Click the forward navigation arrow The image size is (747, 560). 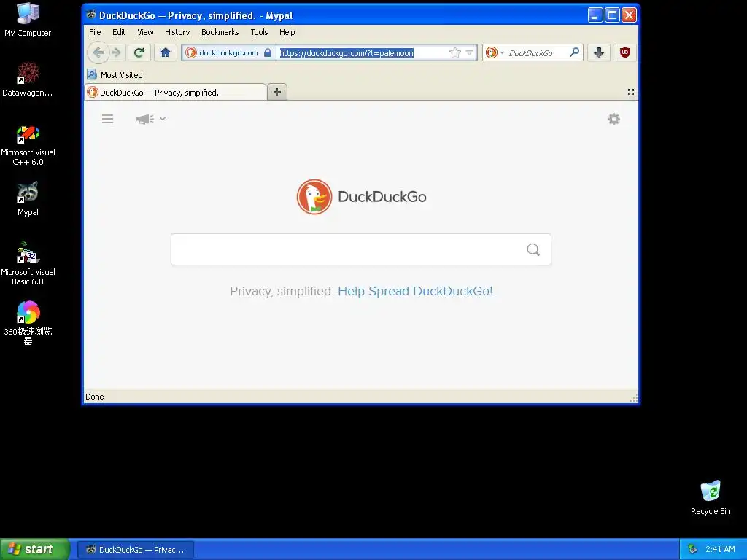[117, 52]
